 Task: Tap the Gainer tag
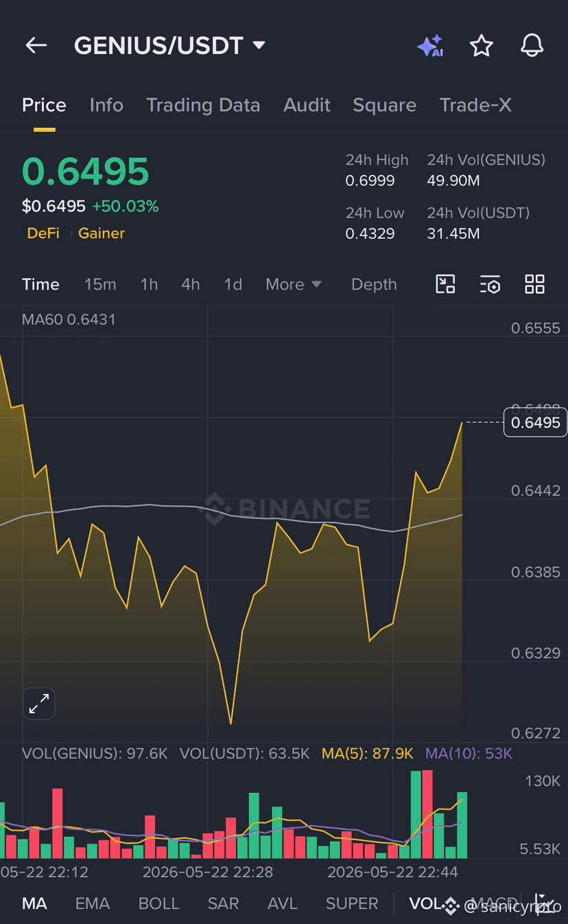point(102,233)
